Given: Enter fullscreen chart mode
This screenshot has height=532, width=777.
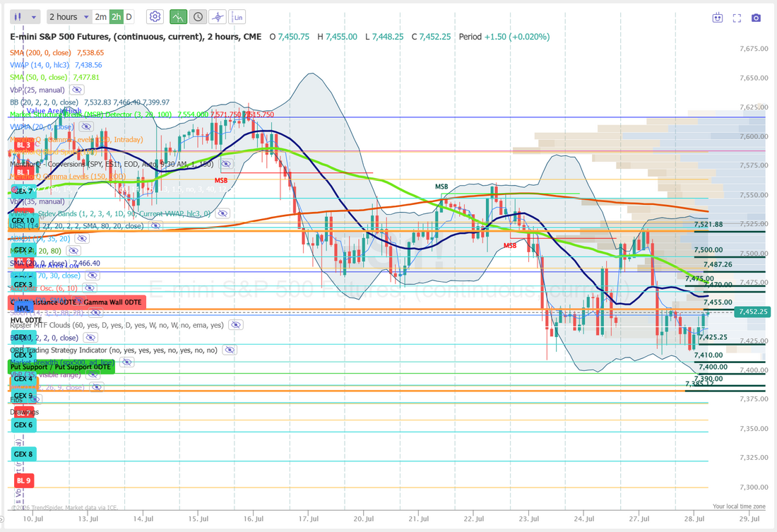Looking at the screenshot, I should 737,18.
